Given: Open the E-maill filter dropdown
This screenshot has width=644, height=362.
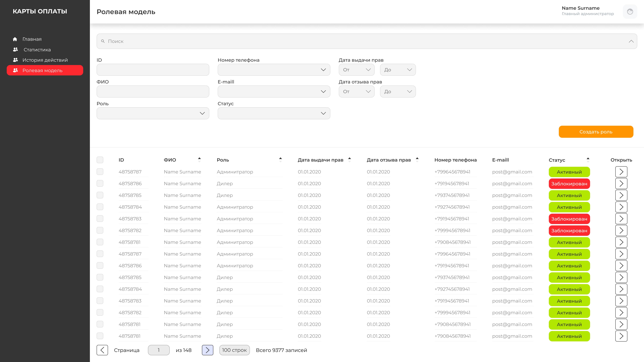Looking at the screenshot, I should [274, 92].
